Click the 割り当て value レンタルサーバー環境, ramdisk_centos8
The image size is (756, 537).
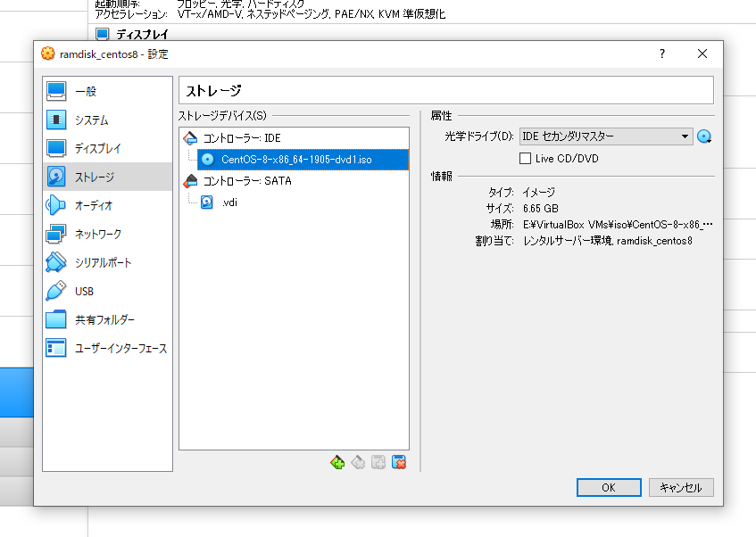pyautogui.click(x=608, y=241)
